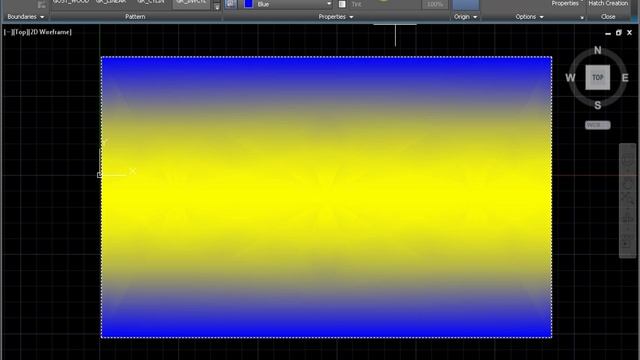Click the navigation wheel icon in navigation bar
Viewport: 640px width, 360px height.
(x=627, y=160)
